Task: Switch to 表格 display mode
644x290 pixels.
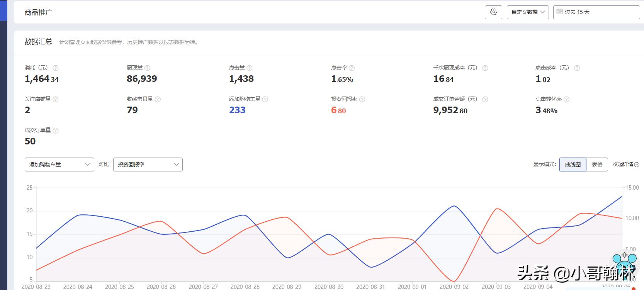Action: click(597, 165)
